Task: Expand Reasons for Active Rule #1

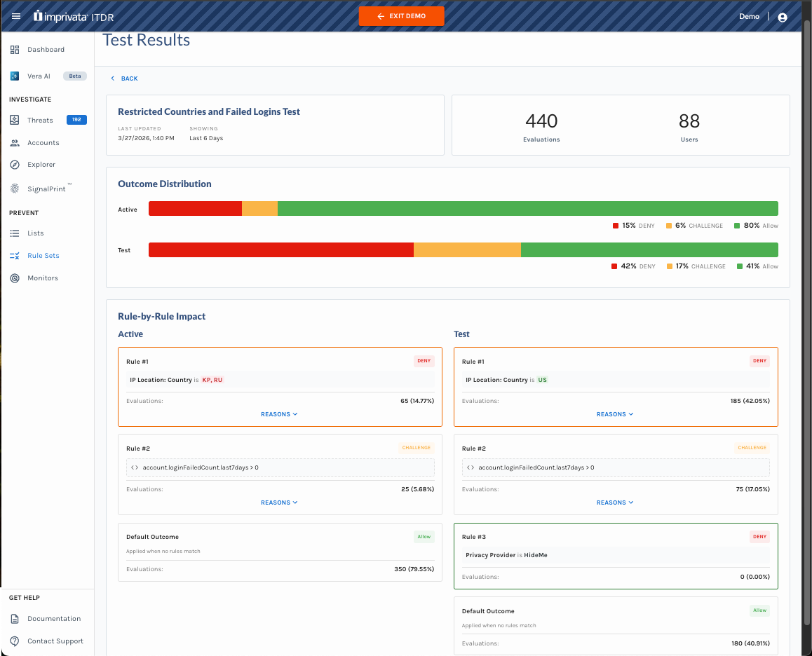Action: coord(279,414)
